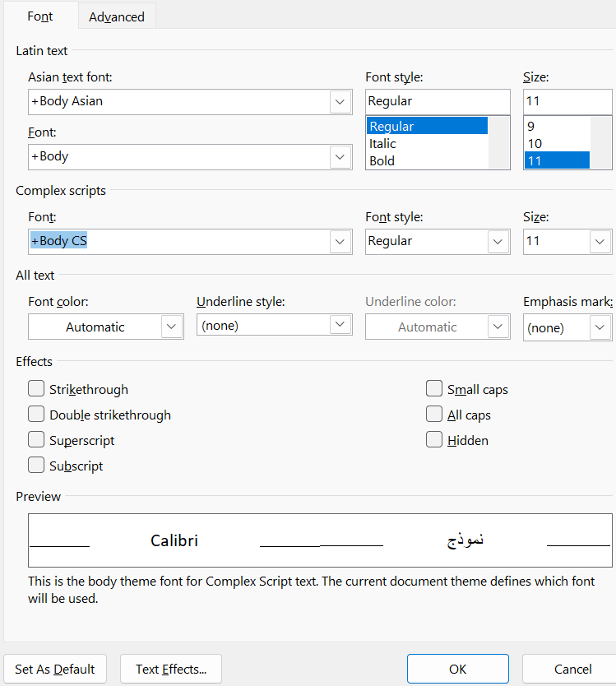Click the Size list scrollbar
616x686 pixels.
coord(601,142)
